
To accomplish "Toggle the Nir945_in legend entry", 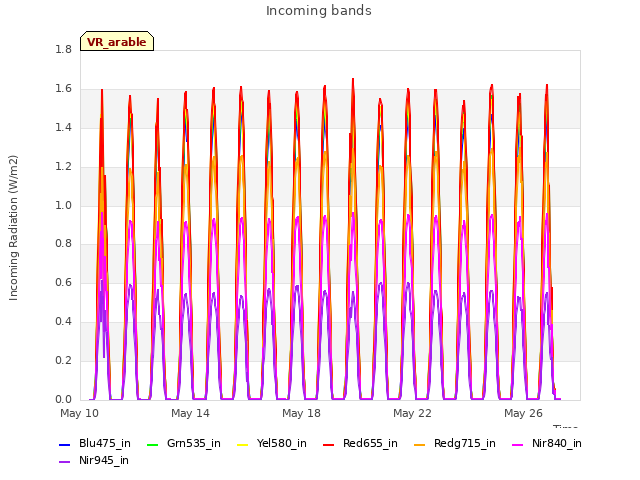I will tap(94, 460).
